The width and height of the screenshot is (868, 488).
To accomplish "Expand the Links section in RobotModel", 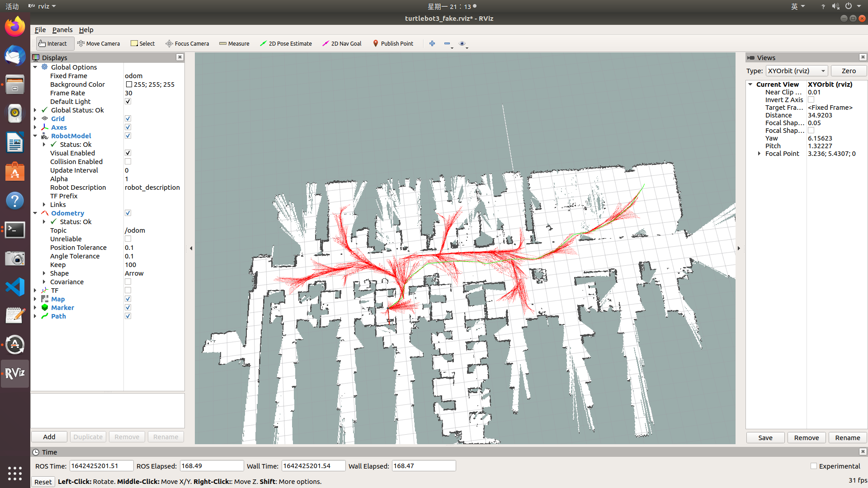I will (45, 204).
